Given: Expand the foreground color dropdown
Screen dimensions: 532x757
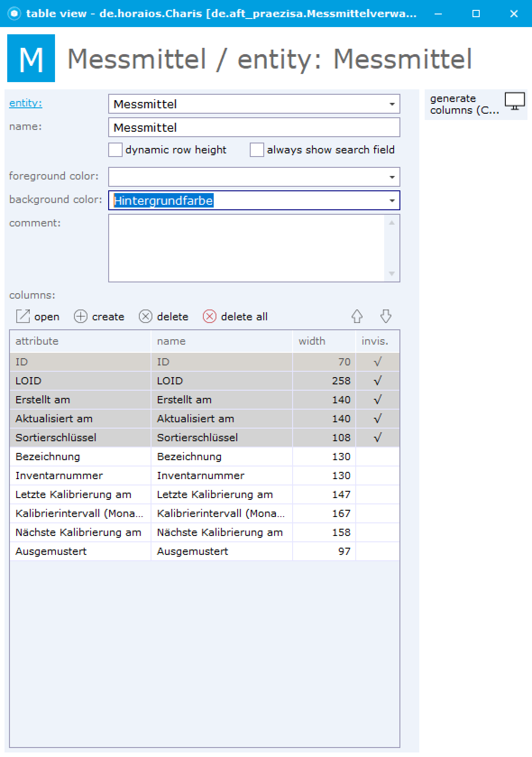Looking at the screenshot, I should (392, 177).
